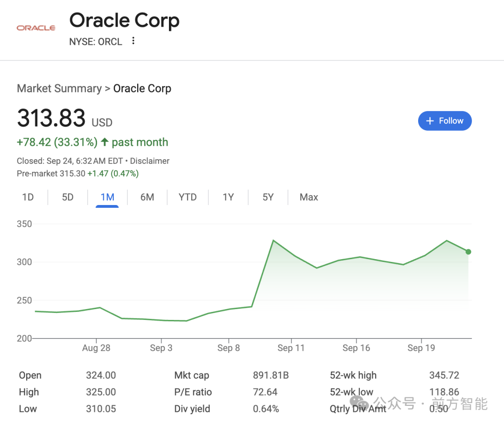Select the 5D time range tab
This screenshot has height=424, width=504.
(x=68, y=197)
